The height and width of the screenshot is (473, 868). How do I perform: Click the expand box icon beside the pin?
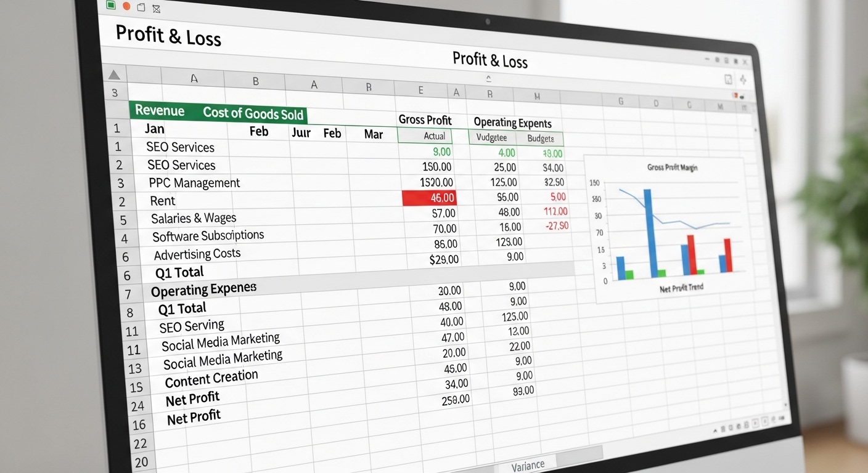click(728, 79)
